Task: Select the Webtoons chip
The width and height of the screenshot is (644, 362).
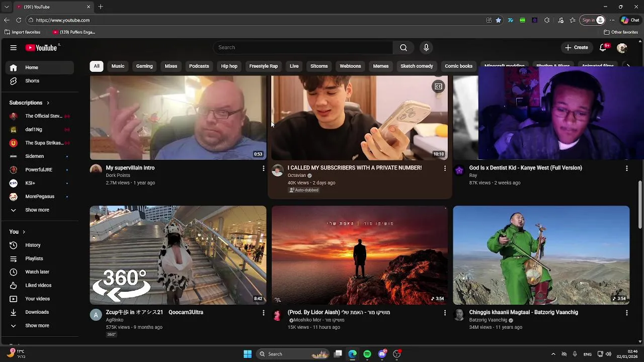Action: (350, 66)
